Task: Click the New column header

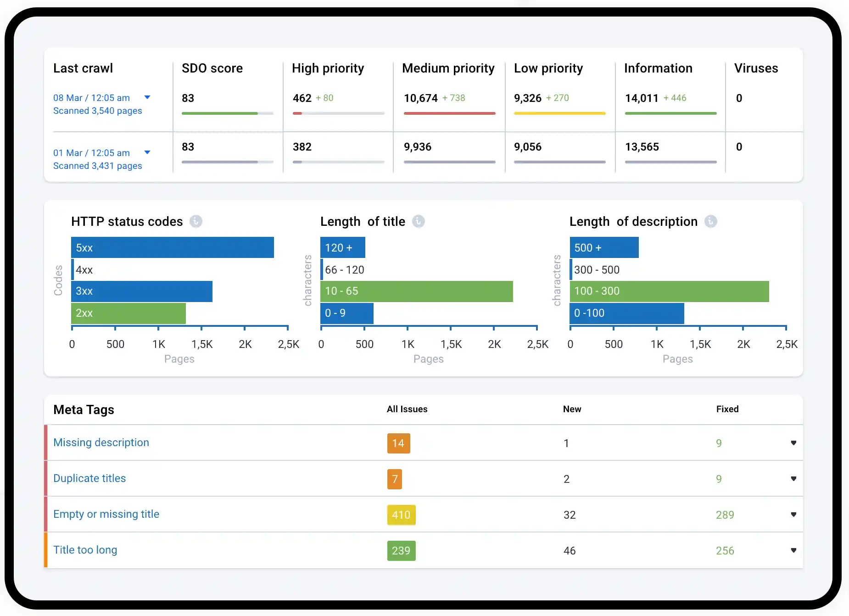Action: [x=572, y=409]
